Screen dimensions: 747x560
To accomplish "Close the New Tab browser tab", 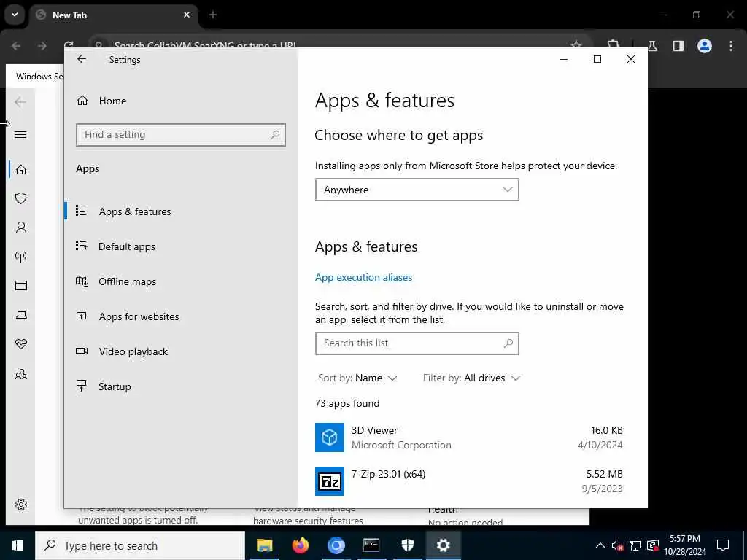I will pos(187,15).
